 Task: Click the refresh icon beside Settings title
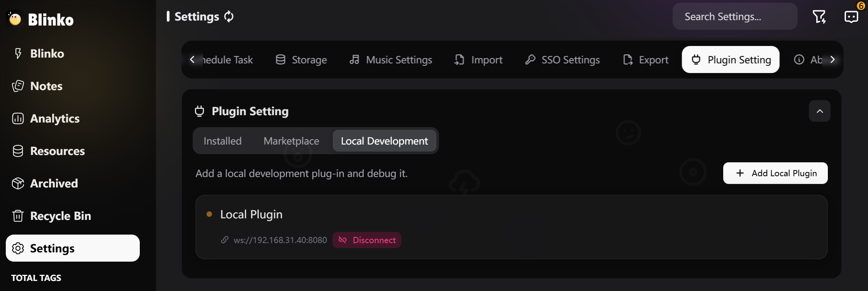(x=229, y=17)
